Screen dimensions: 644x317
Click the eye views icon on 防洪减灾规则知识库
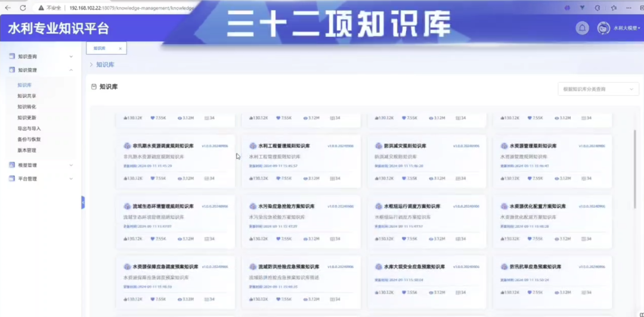pyautogui.click(x=431, y=179)
